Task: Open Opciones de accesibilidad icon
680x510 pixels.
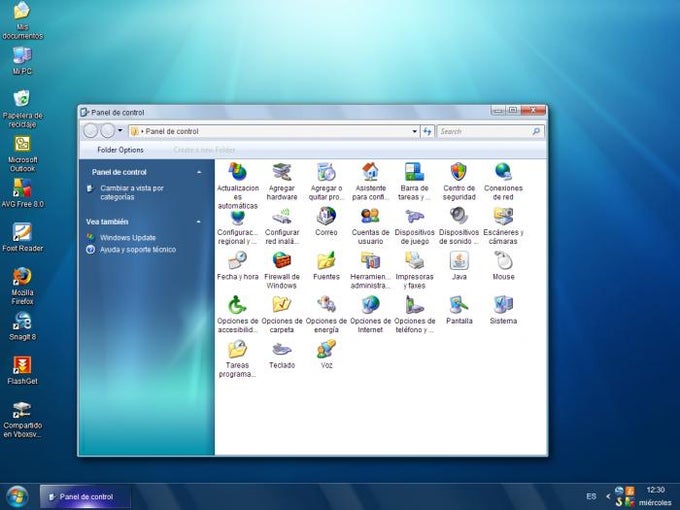Action: [238, 305]
